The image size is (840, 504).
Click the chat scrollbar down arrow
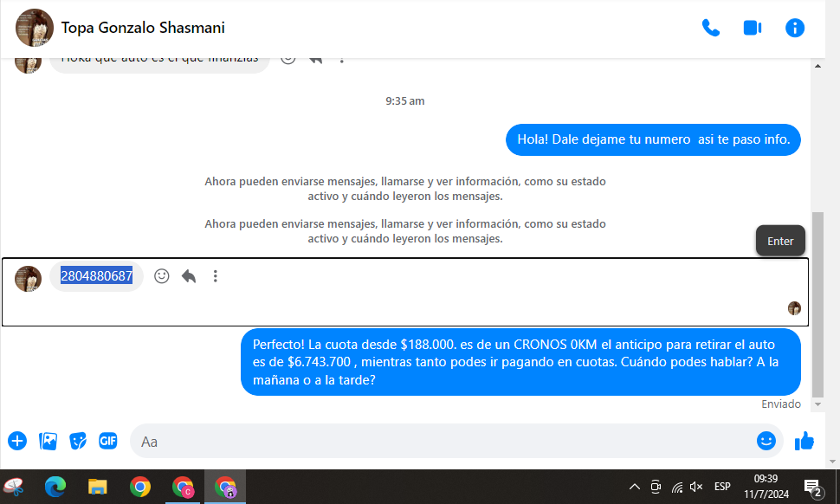(x=817, y=404)
